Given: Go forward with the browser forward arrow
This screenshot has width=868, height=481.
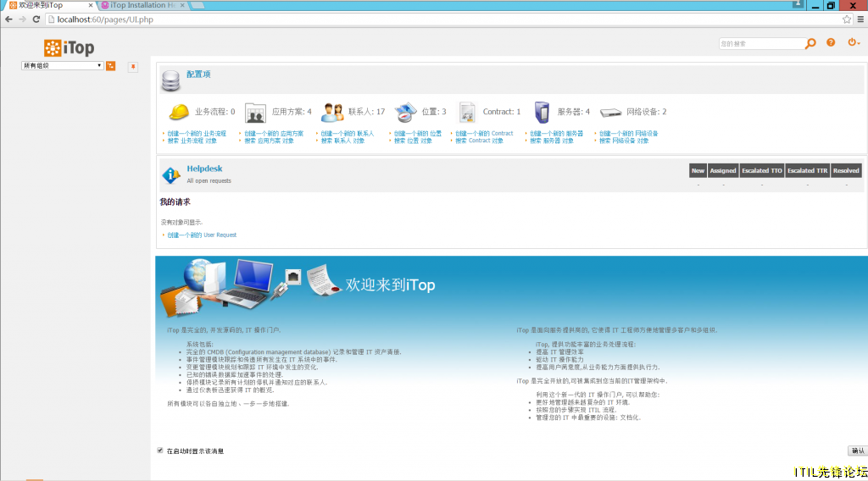Looking at the screenshot, I should [x=22, y=19].
